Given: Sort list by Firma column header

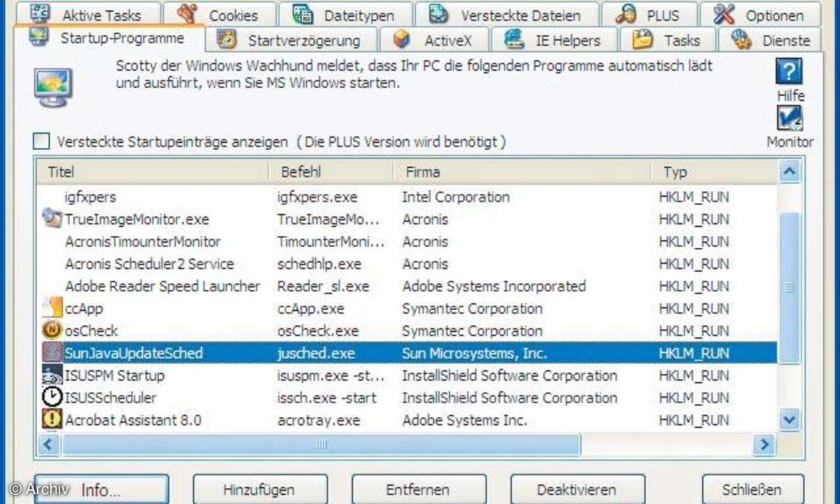Looking at the screenshot, I should pos(523,171).
